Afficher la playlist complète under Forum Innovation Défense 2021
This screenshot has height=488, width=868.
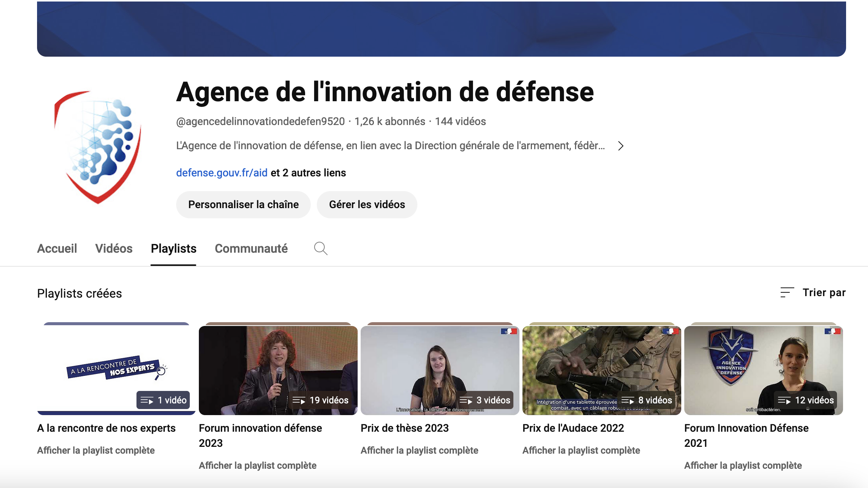point(743,466)
